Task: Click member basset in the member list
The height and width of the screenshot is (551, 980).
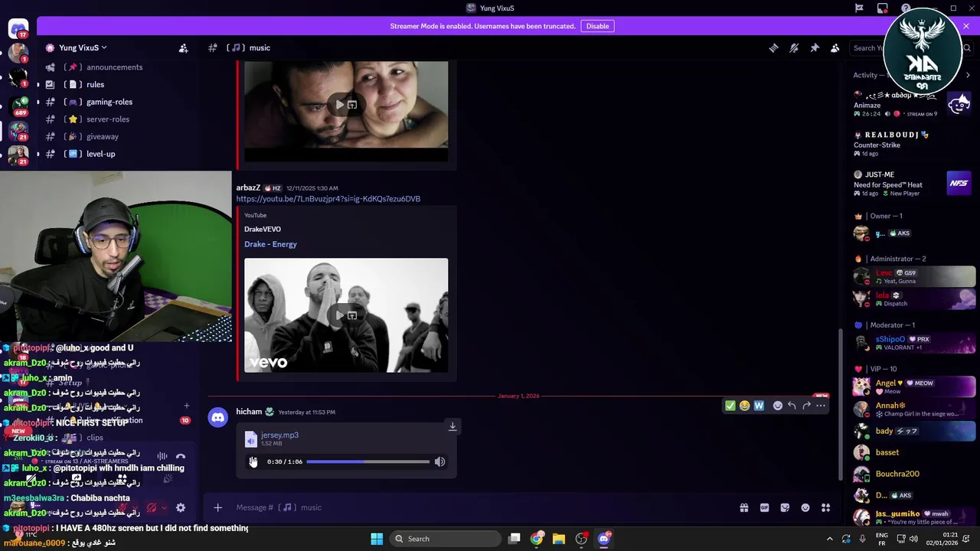Action: (x=913, y=452)
